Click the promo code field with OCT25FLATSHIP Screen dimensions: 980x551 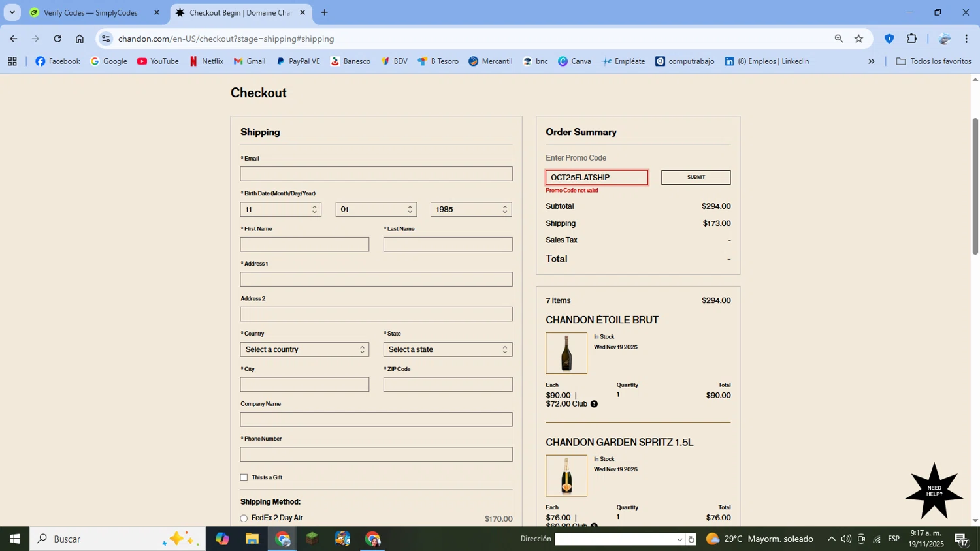[x=596, y=178]
